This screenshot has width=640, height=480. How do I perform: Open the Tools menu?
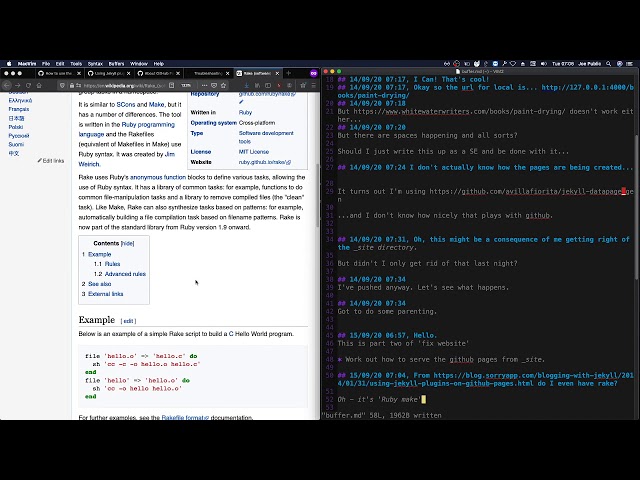pyautogui.click(x=76, y=64)
